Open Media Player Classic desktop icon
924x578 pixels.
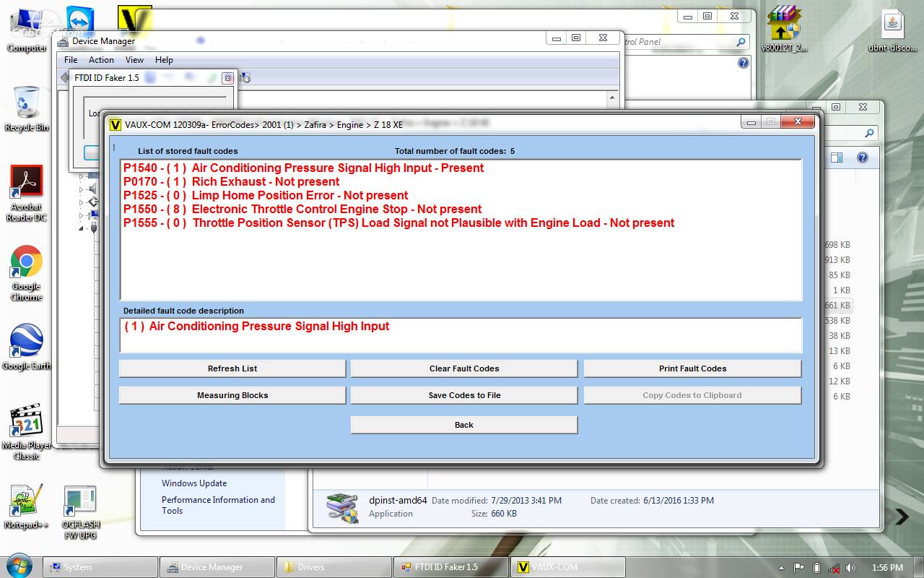point(26,431)
